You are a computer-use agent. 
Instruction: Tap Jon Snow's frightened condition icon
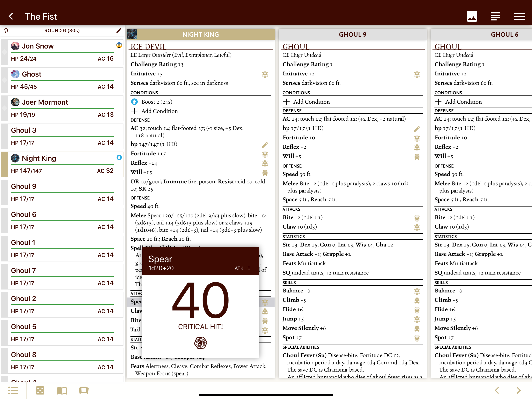coord(119,45)
